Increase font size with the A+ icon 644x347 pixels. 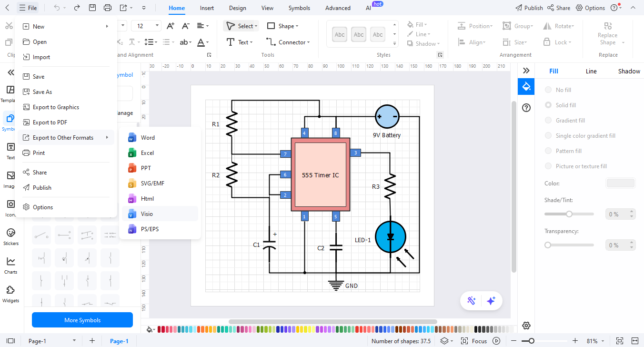tap(170, 26)
